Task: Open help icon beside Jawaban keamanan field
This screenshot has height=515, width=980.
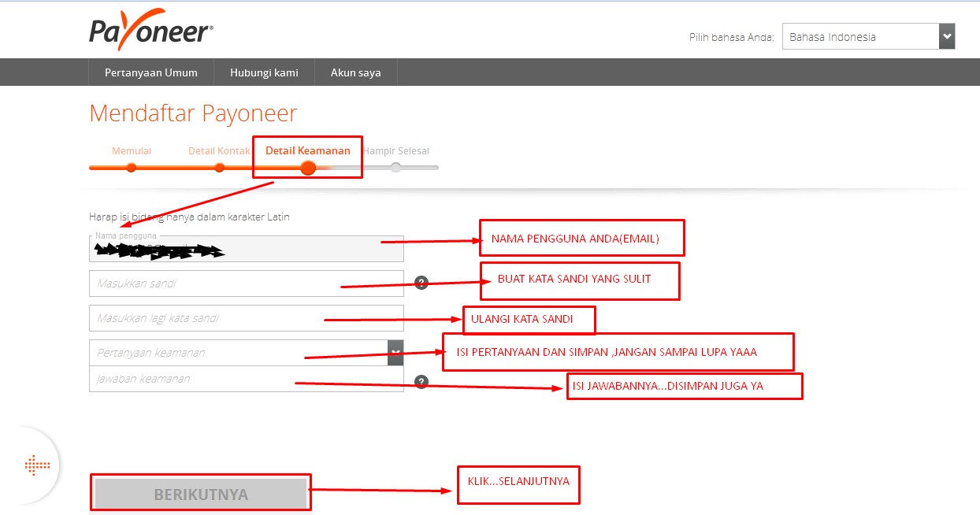Action: tap(421, 382)
